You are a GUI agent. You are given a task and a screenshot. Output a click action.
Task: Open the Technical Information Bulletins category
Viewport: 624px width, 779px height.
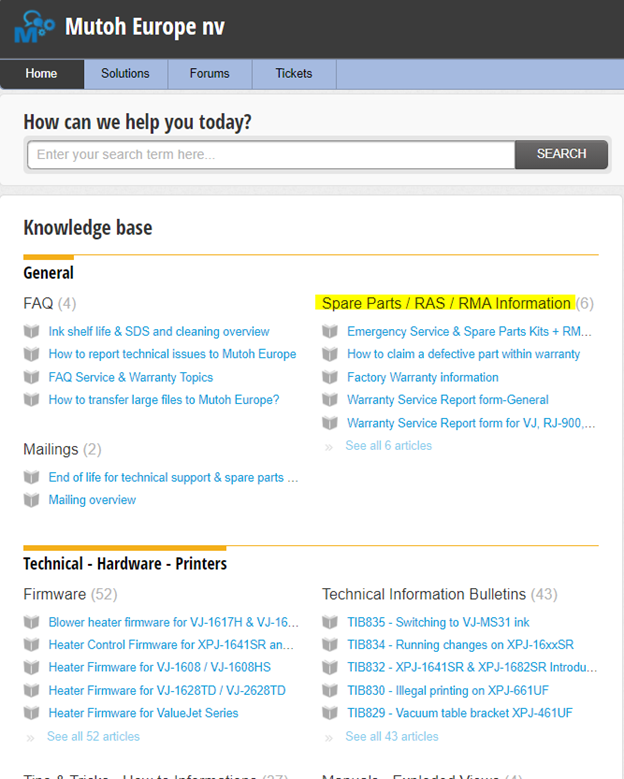pyautogui.click(x=424, y=595)
